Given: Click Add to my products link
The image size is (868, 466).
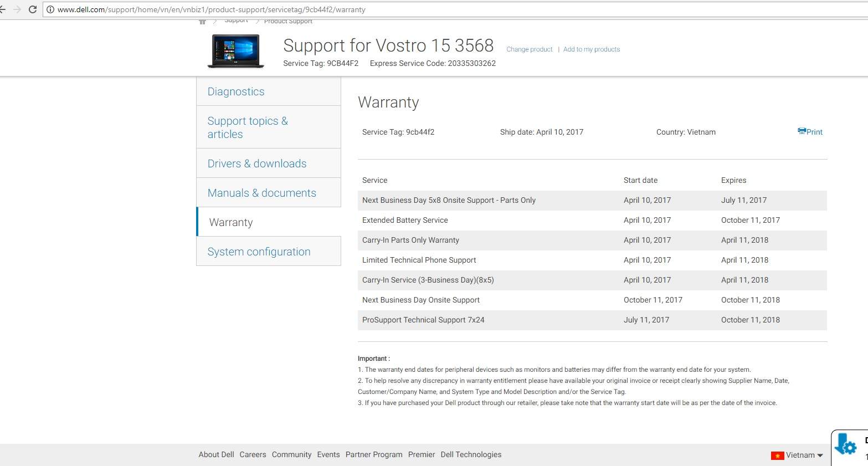Looking at the screenshot, I should click(x=592, y=49).
